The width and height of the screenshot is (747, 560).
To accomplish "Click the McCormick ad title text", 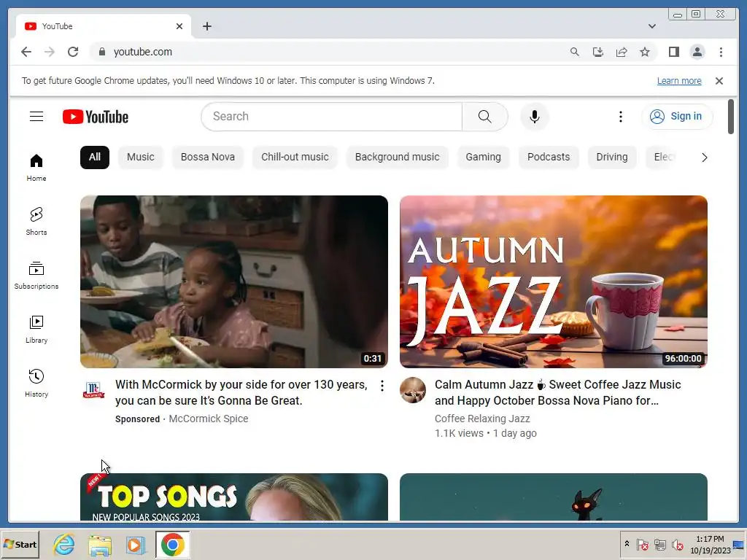I will pyautogui.click(x=241, y=392).
